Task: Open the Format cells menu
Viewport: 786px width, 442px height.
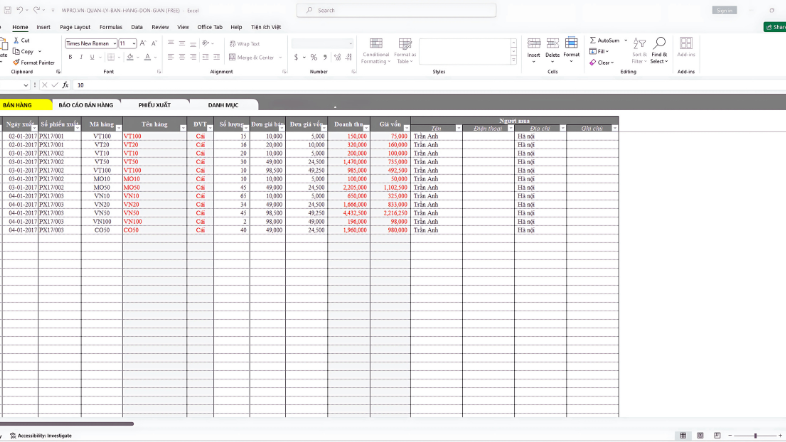Action: click(571, 49)
